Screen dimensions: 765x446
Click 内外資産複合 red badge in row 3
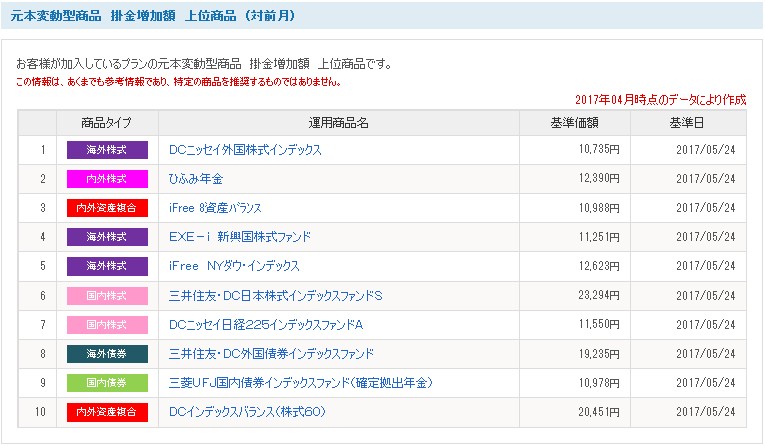(107, 208)
